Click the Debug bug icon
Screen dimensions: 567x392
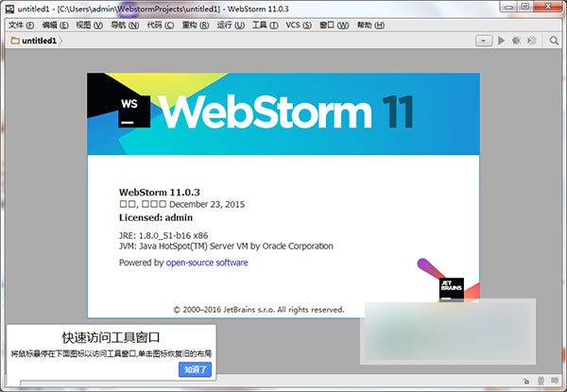pyautogui.click(x=516, y=41)
